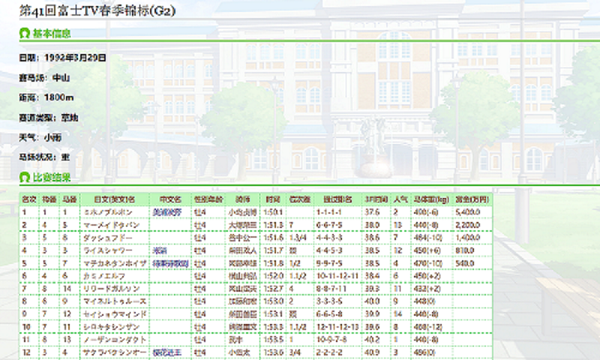Click the 人气 column header
600x360 pixels.
point(400,199)
